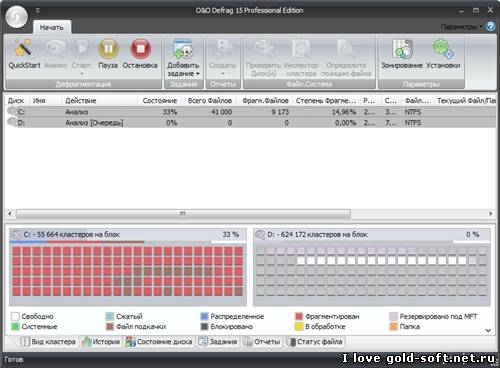
Task: Click the QuickStart wand icon
Action: (23, 48)
